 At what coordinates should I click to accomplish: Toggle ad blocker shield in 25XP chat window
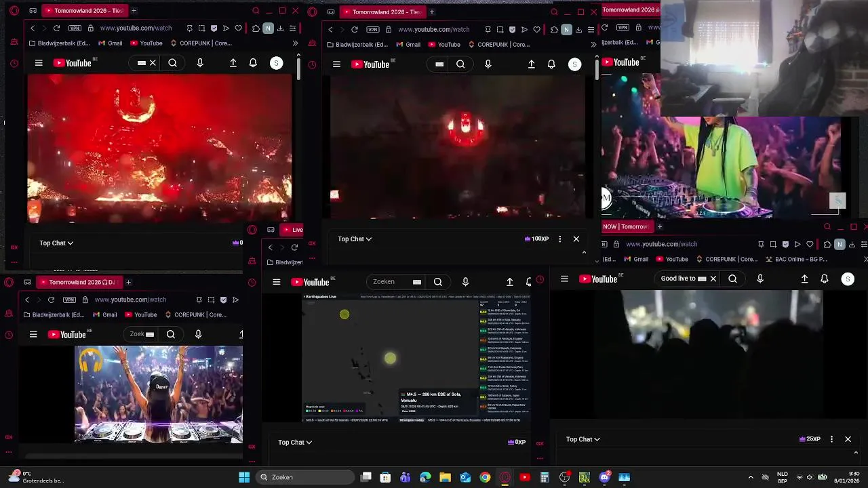(x=785, y=244)
